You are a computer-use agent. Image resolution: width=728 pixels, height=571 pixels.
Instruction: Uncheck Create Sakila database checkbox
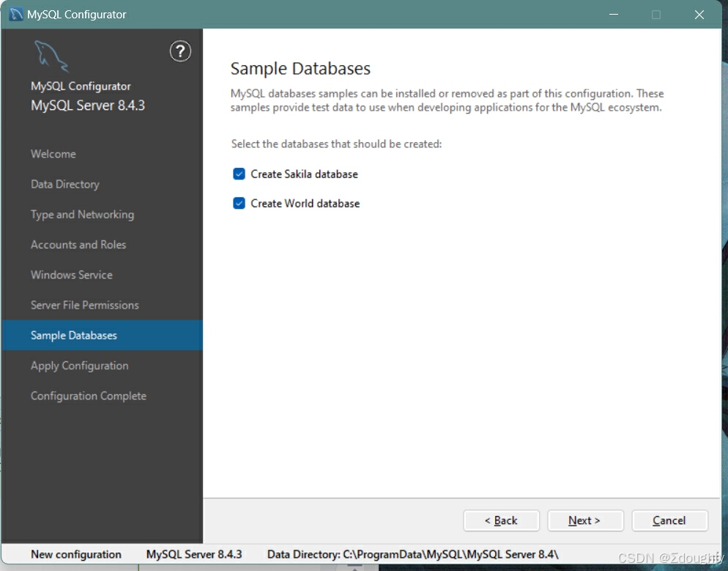239,174
